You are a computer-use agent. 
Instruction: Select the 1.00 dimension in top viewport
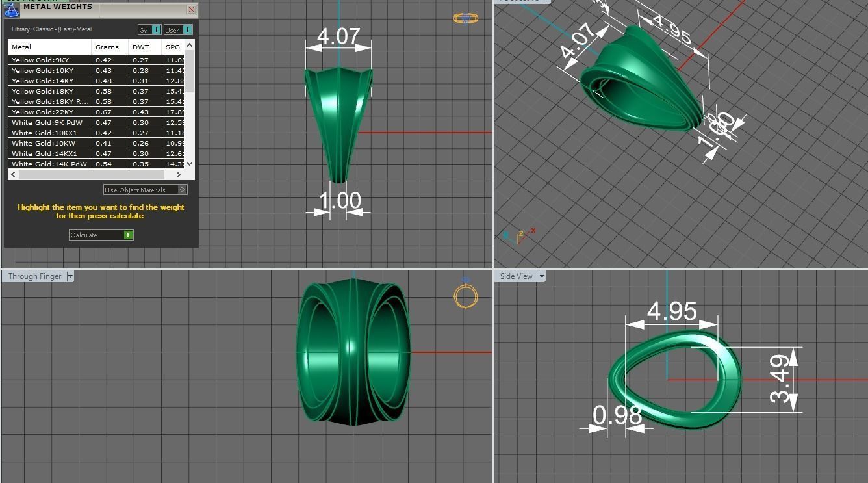coord(340,200)
